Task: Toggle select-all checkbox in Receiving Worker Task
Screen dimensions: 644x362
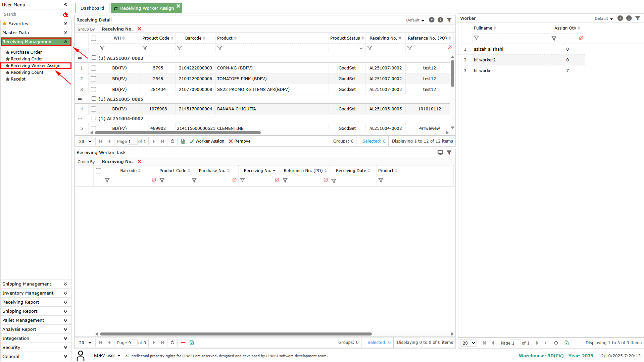Action: click(x=98, y=171)
